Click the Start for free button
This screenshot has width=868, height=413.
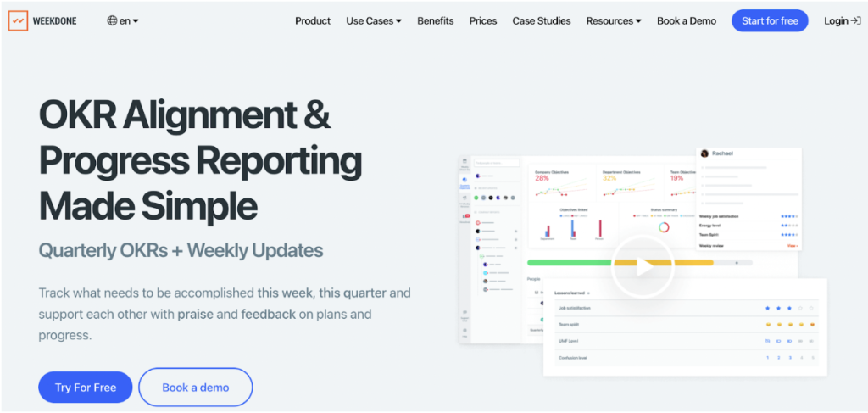coord(769,20)
